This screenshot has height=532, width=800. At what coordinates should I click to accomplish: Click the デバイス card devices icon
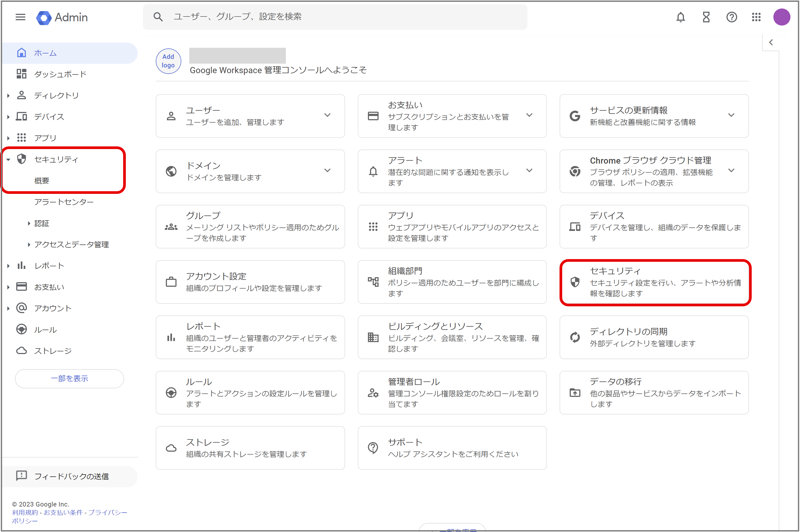(575, 227)
